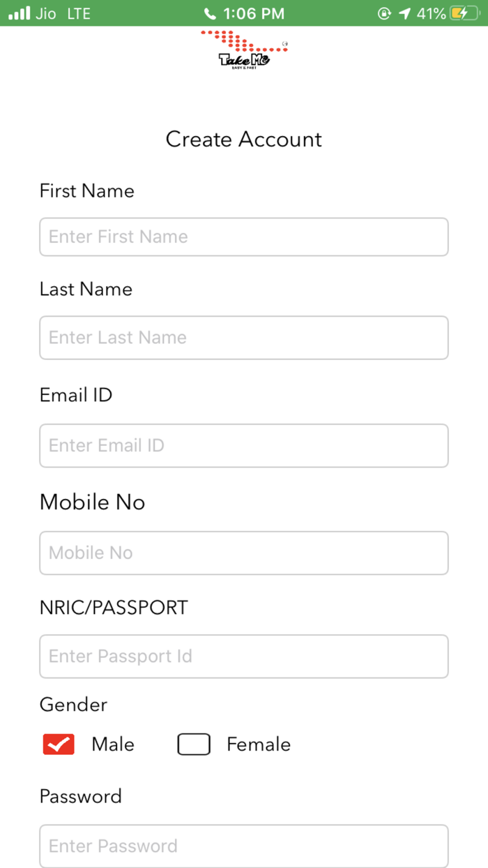Click the Enter First Name field

click(x=243, y=237)
